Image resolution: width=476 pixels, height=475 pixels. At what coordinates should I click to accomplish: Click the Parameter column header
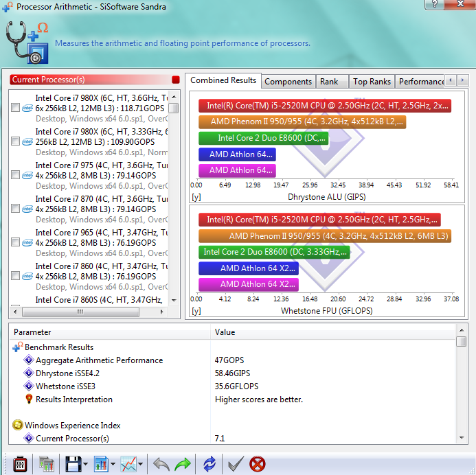110,332
